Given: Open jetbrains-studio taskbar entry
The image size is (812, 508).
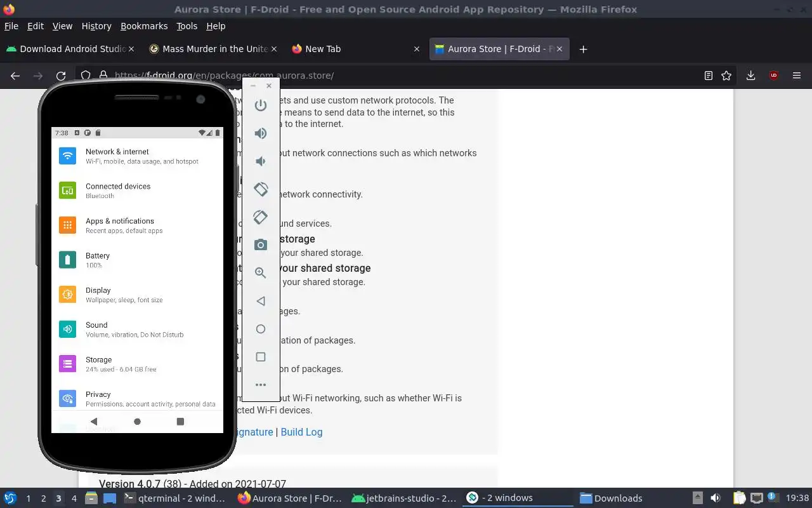Looking at the screenshot, I should 404,498.
